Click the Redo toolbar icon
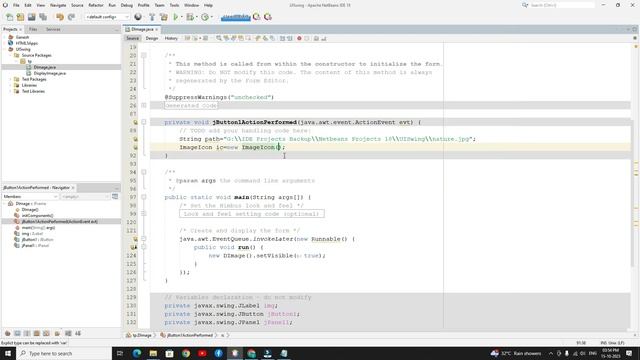The height and width of the screenshot is (360, 640). tap(71, 17)
